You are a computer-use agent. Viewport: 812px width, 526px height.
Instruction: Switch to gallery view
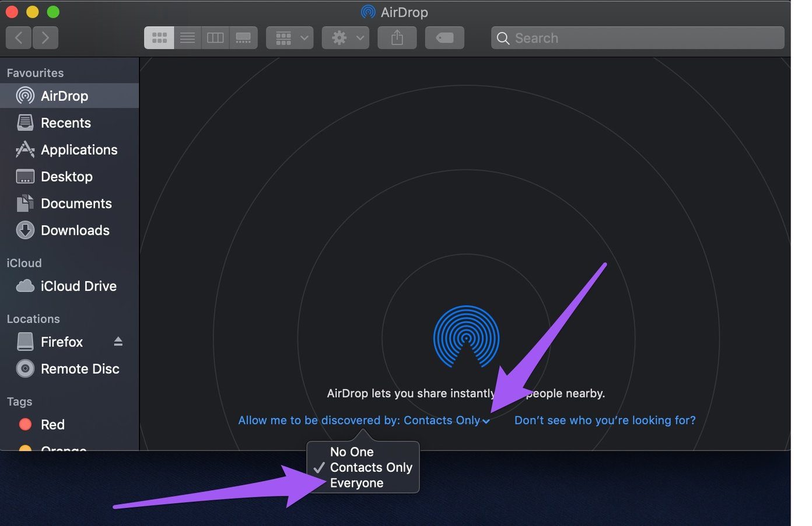click(x=243, y=38)
